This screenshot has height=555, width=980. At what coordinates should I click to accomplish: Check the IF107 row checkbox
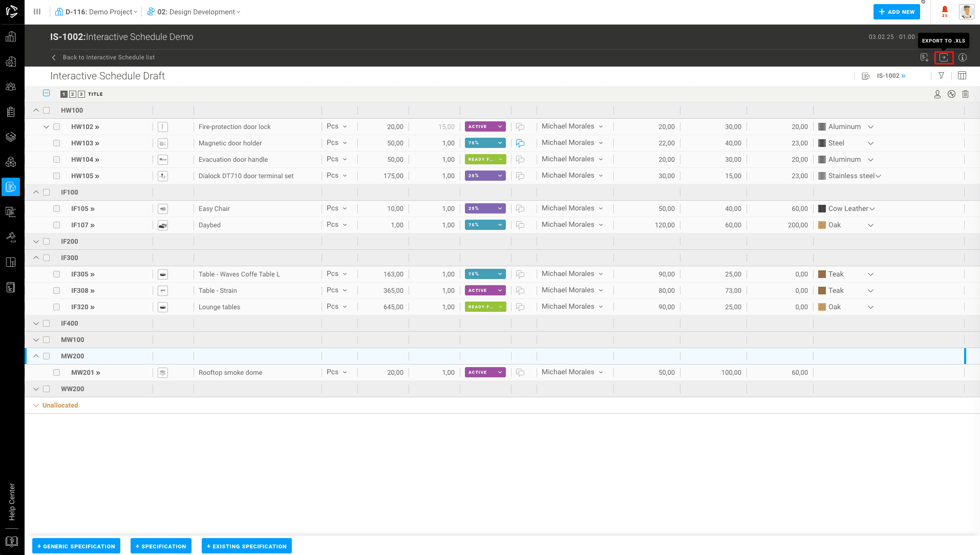pyautogui.click(x=57, y=225)
